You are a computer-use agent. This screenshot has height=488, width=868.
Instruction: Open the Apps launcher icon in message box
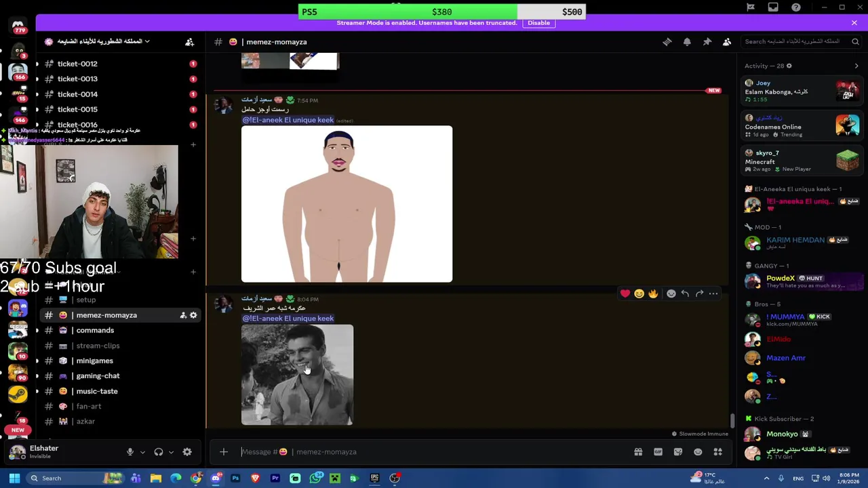pyautogui.click(x=718, y=452)
